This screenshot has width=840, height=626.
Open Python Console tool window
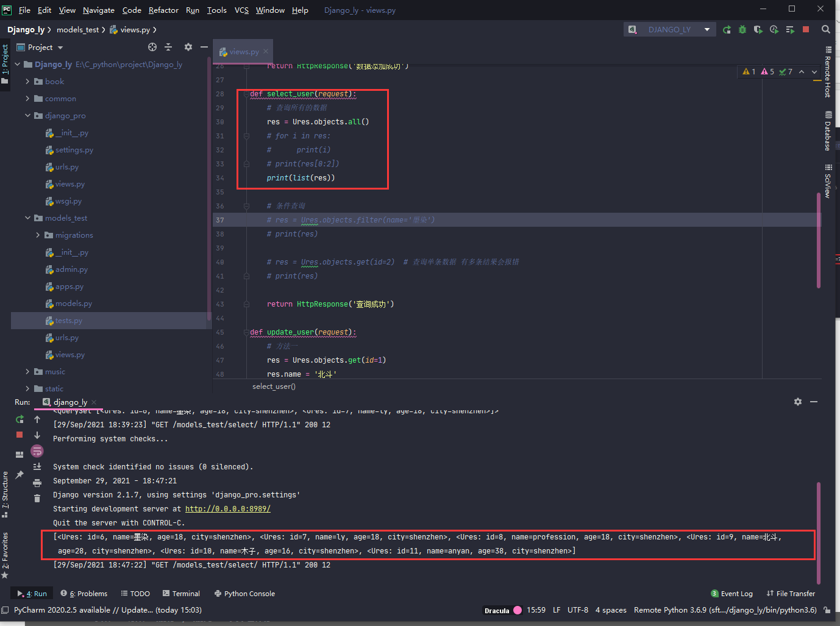click(244, 593)
